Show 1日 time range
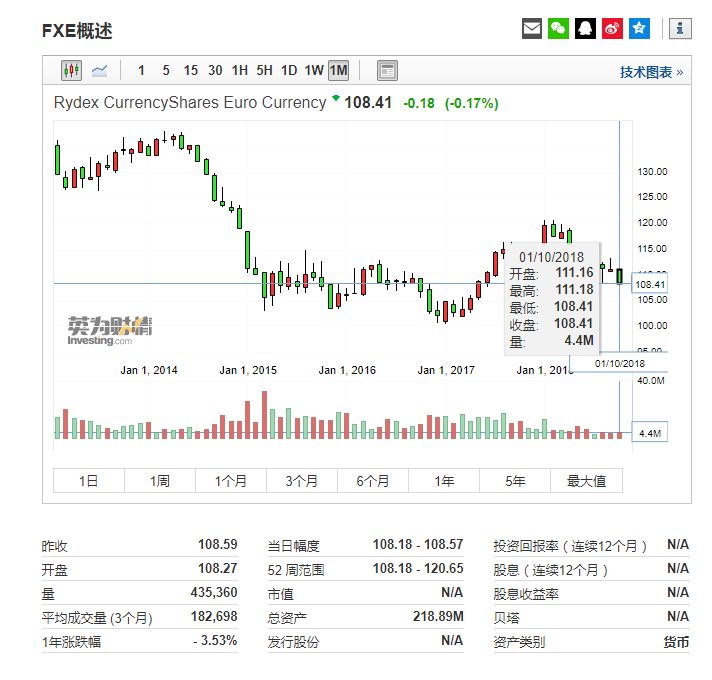Screen dimensions: 712x680 coord(89,481)
